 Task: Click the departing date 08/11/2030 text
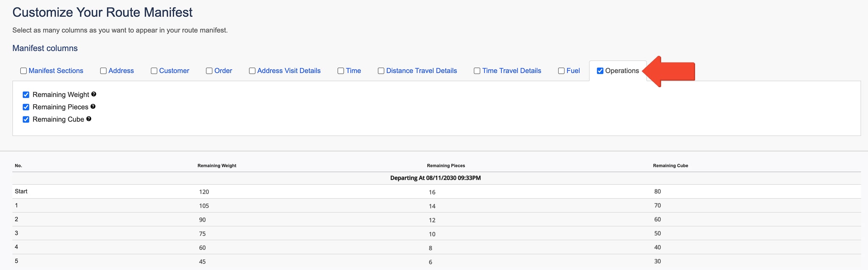[x=441, y=178]
